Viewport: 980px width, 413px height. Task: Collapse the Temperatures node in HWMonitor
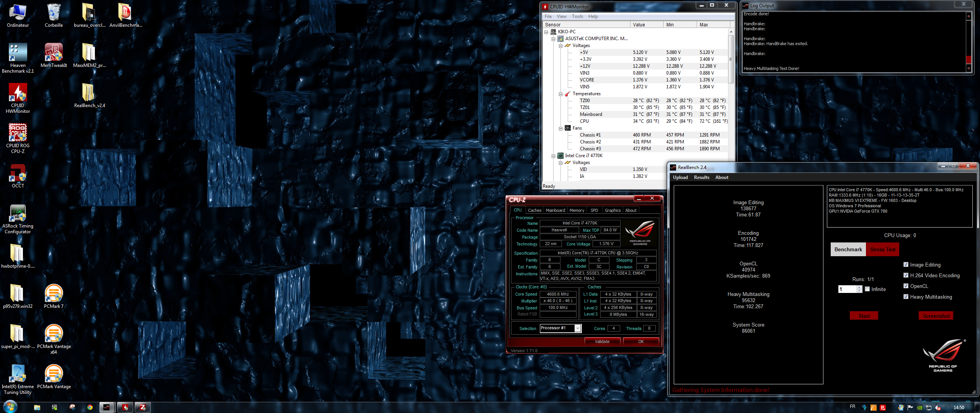[560, 94]
